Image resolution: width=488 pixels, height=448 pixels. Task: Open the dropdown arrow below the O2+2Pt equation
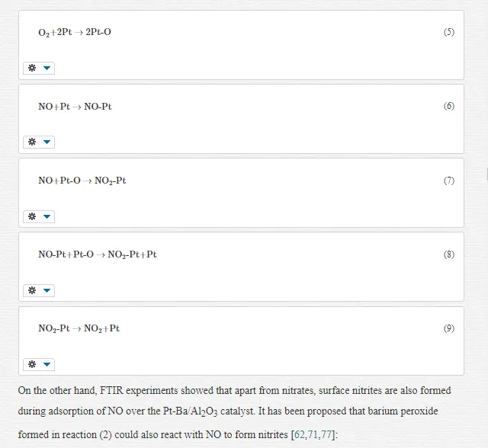click(47, 68)
